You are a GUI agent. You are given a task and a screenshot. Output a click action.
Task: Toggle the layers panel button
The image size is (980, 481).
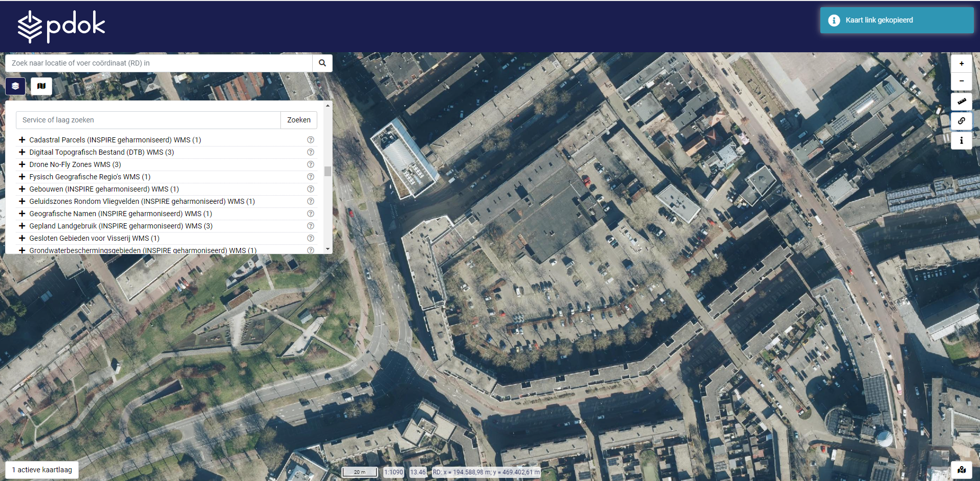[x=15, y=86]
